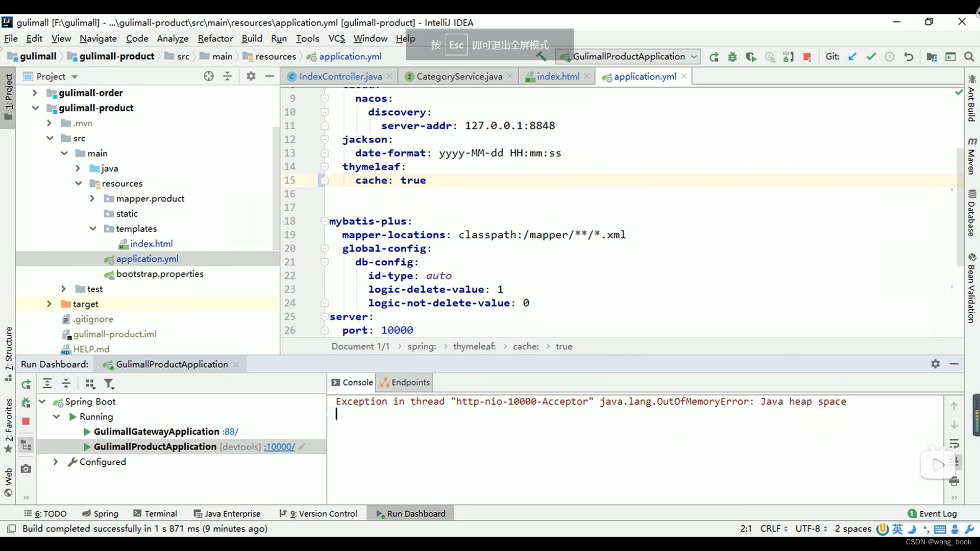The width and height of the screenshot is (980, 551).
Task: Click the Git Commit checkmark icon
Action: (x=871, y=57)
